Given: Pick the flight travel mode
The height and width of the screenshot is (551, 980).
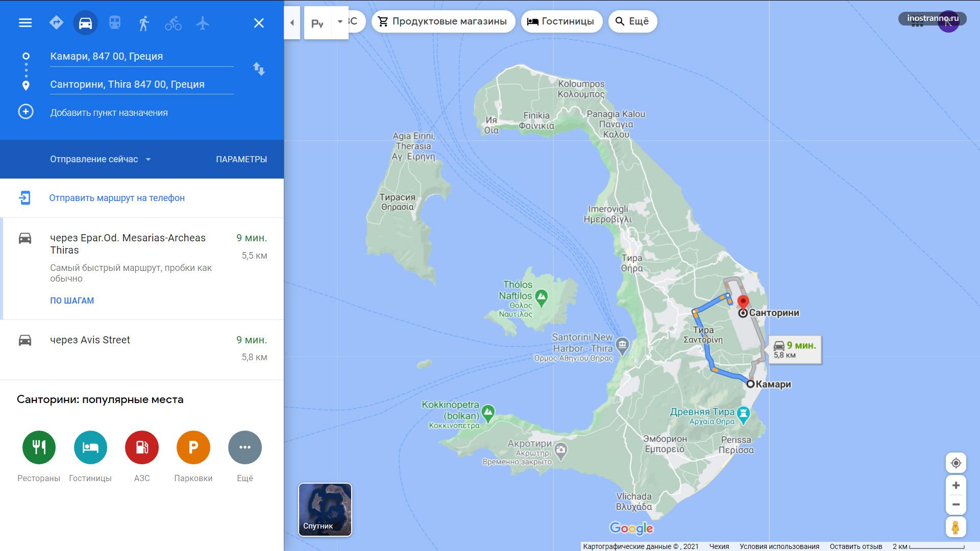Looking at the screenshot, I should click(203, 23).
